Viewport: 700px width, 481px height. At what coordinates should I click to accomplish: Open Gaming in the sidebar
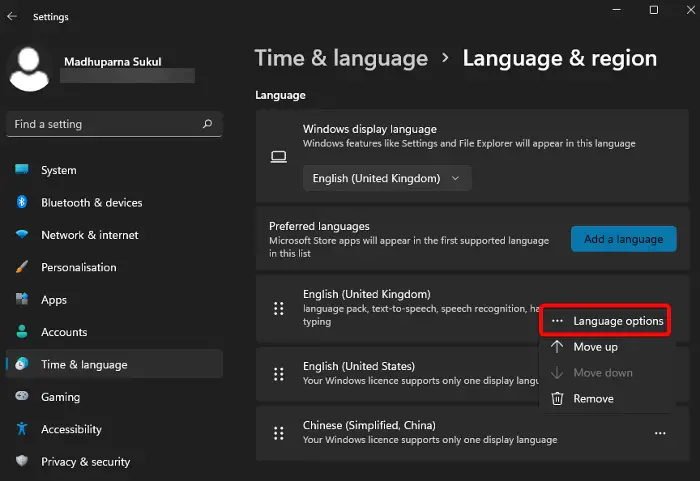114,397
